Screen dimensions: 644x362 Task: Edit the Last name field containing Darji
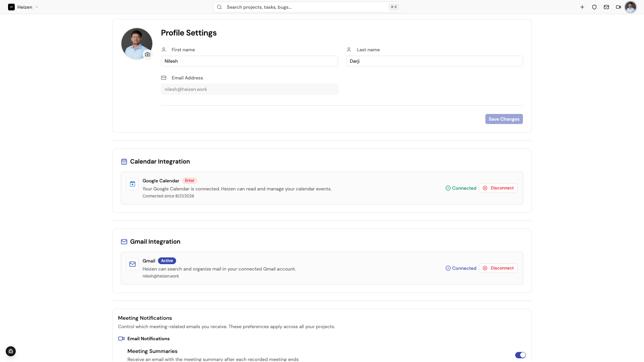[435, 61]
